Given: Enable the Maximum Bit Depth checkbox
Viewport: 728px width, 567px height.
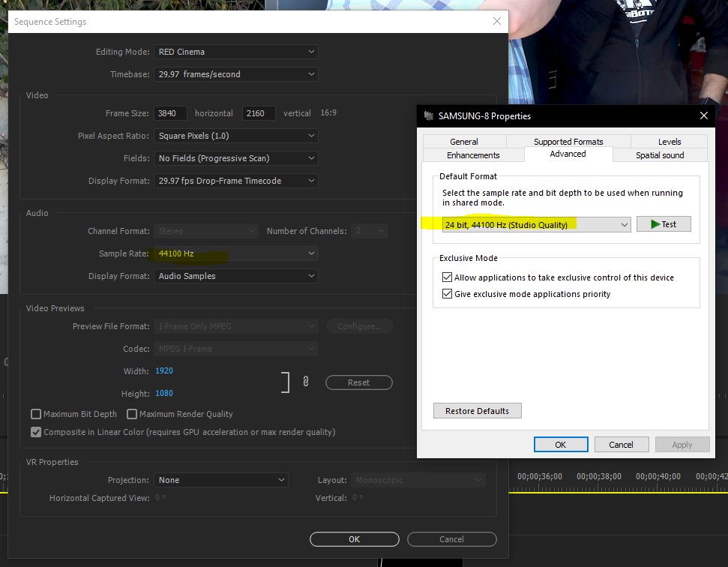Looking at the screenshot, I should (36, 414).
